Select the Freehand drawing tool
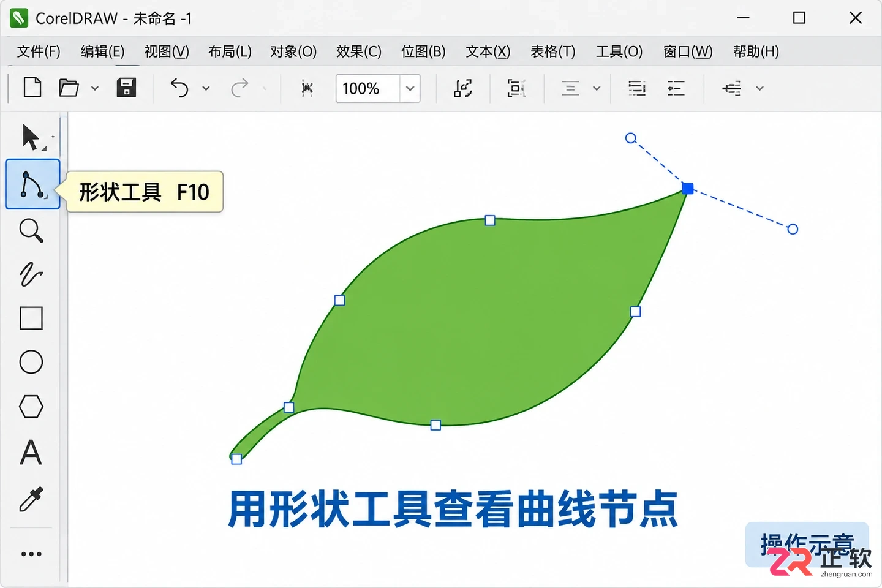The image size is (882, 588). tap(31, 274)
